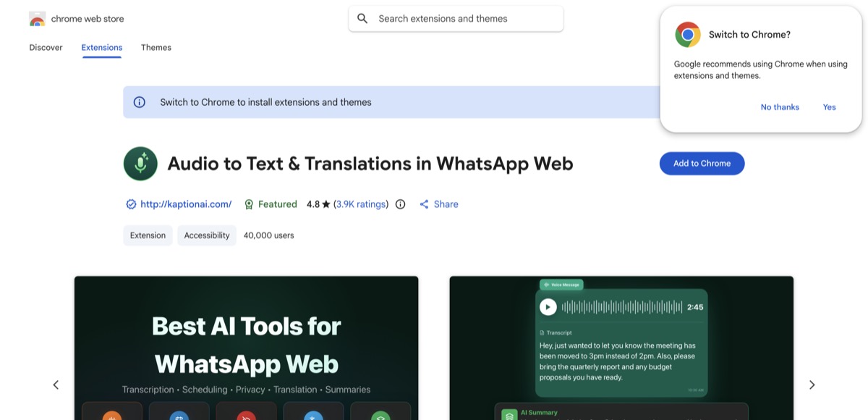Click Yes in Switch to Chrome popup
Viewport: 868px width, 420px height.
click(829, 107)
